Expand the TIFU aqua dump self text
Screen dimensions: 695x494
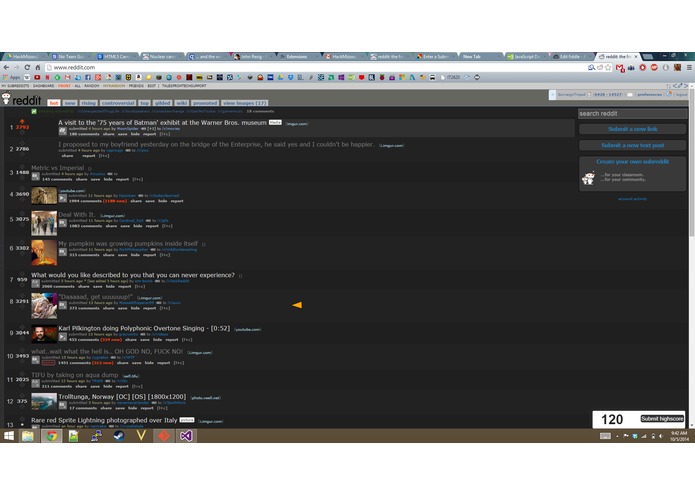click(35, 383)
